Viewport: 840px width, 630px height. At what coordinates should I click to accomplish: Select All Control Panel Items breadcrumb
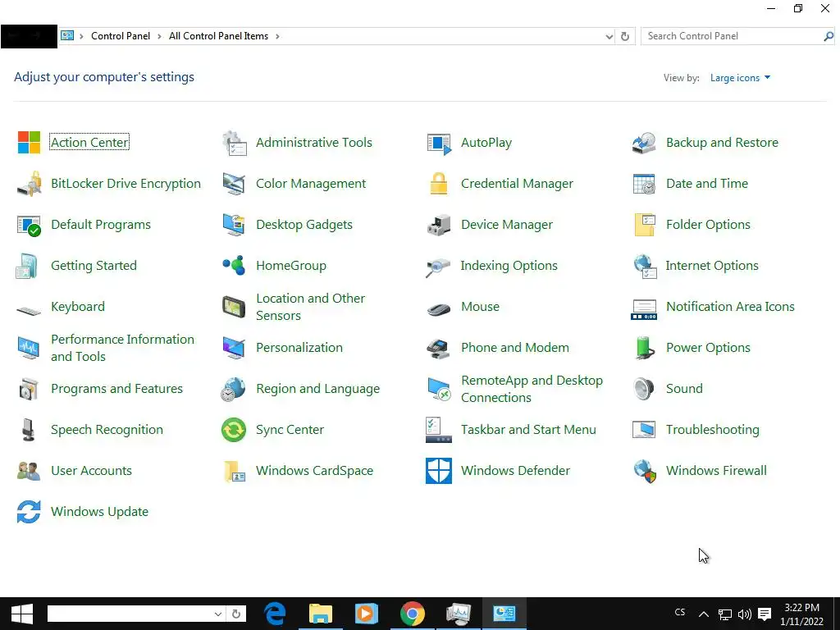point(218,36)
